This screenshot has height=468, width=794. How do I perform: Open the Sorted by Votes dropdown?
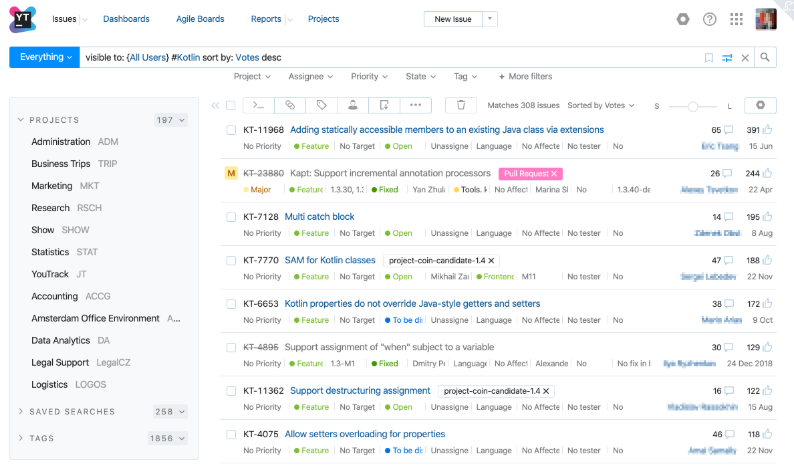click(x=600, y=105)
